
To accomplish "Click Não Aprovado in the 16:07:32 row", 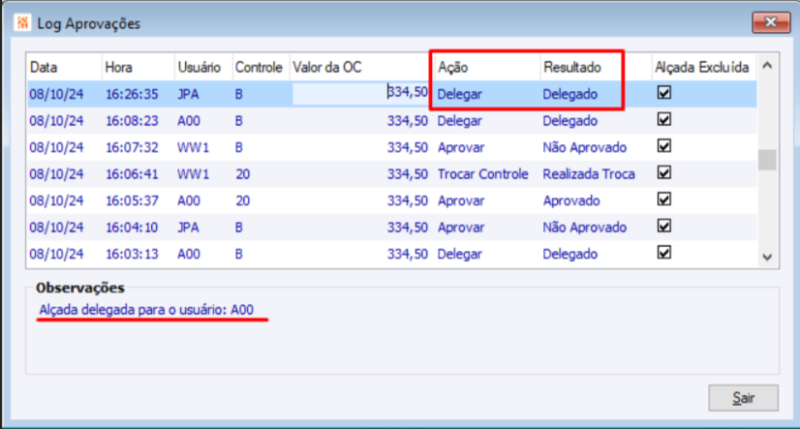I will tap(584, 147).
